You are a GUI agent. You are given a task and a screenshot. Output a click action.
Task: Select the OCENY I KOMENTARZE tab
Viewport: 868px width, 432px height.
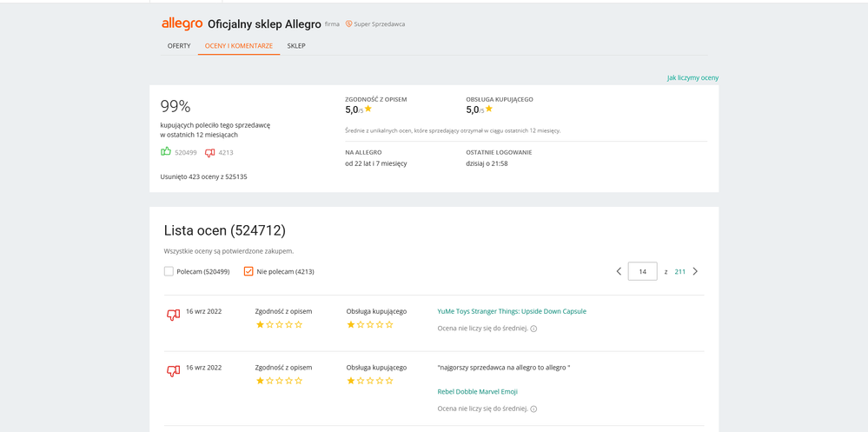239,46
